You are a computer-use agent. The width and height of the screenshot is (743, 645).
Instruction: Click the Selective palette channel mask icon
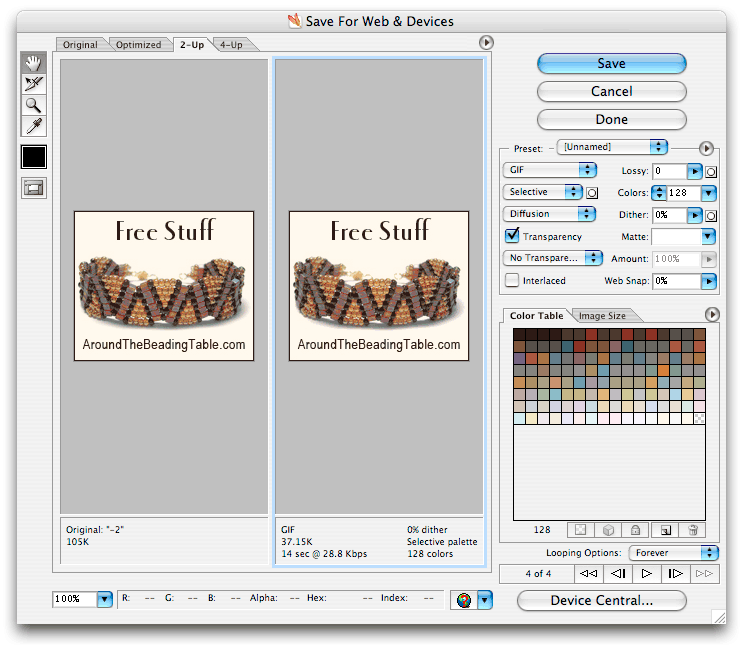pyautogui.click(x=592, y=193)
